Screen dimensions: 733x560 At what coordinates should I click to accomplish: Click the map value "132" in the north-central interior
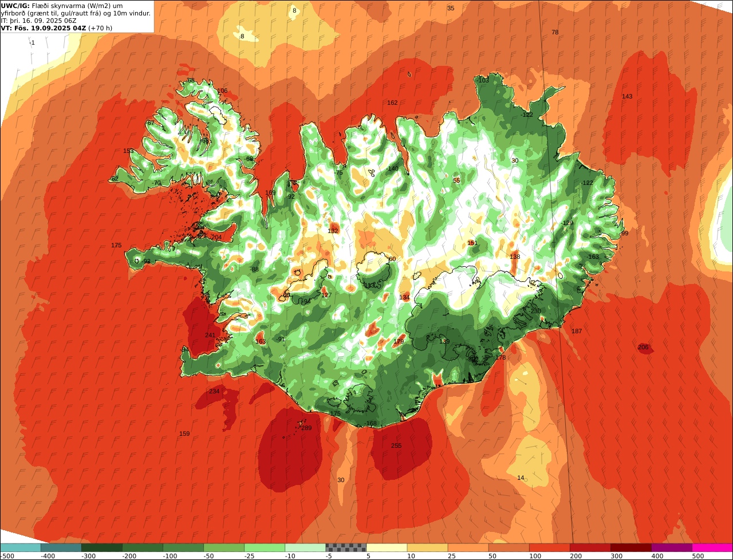333,231
